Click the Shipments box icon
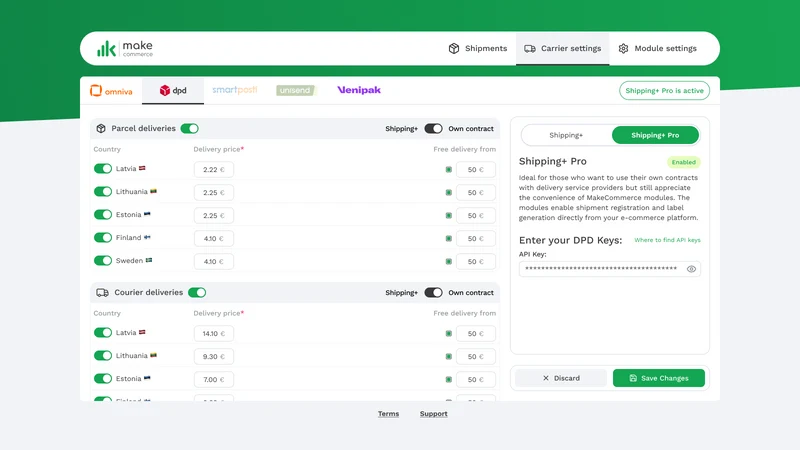 454,48
